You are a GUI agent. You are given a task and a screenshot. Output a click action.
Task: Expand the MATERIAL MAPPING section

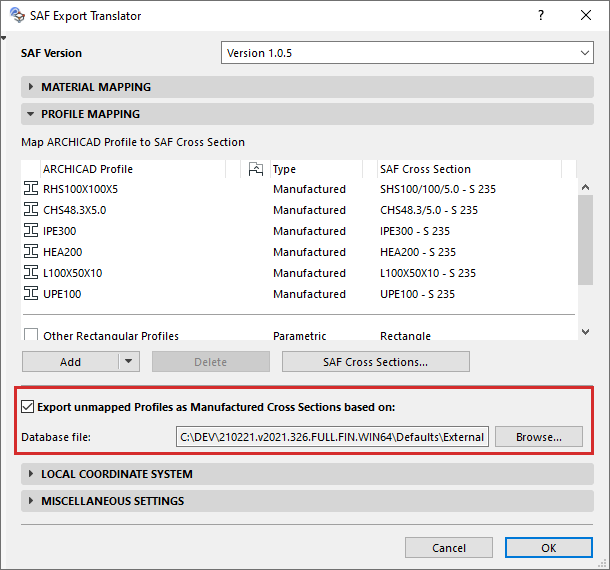click(x=307, y=87)
